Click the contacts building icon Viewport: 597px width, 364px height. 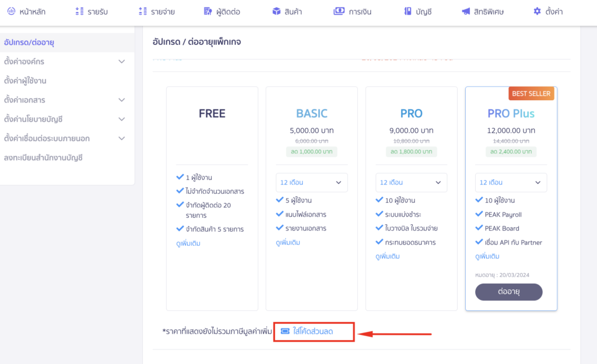(x=208, y=12)
